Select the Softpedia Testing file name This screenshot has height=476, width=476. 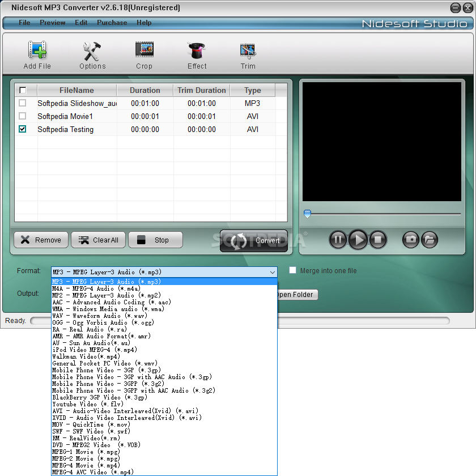[65, 129]
